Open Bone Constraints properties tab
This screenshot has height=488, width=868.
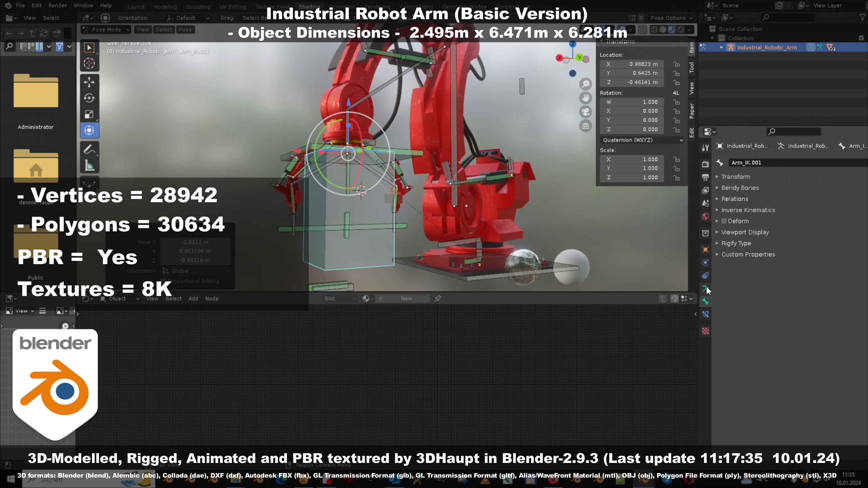pos(705,314)
